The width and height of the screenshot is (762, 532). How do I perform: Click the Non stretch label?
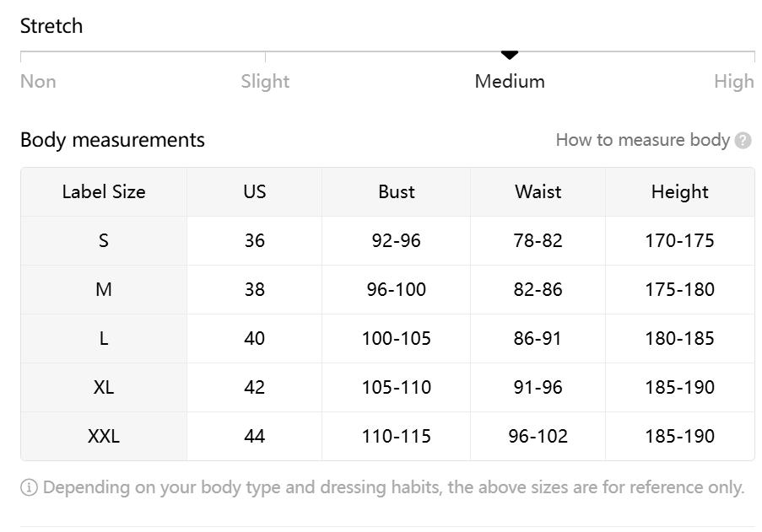coord(38,81)
